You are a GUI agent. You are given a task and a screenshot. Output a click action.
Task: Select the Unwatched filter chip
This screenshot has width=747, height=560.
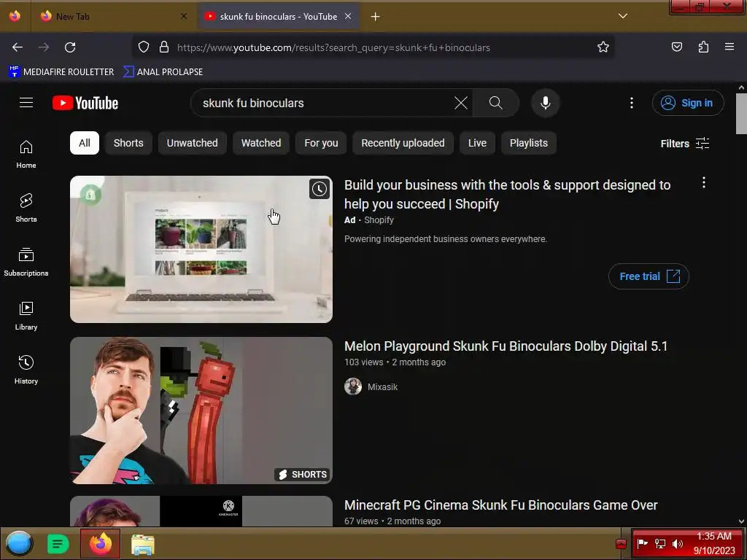point(192,143)
